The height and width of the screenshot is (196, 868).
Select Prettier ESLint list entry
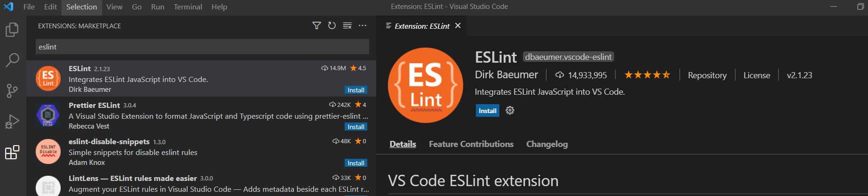[201, 115]
